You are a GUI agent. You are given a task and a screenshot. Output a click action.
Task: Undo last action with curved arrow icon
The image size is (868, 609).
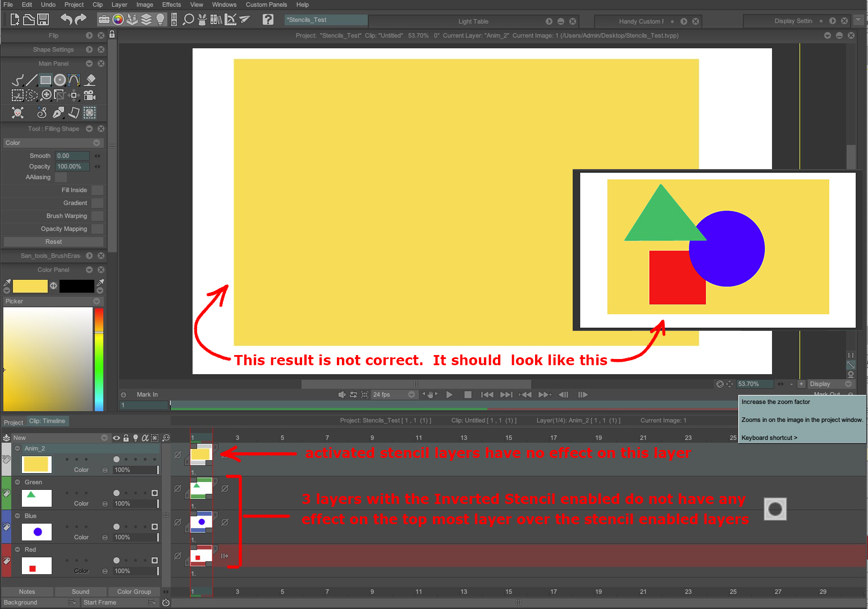point(66,20)
